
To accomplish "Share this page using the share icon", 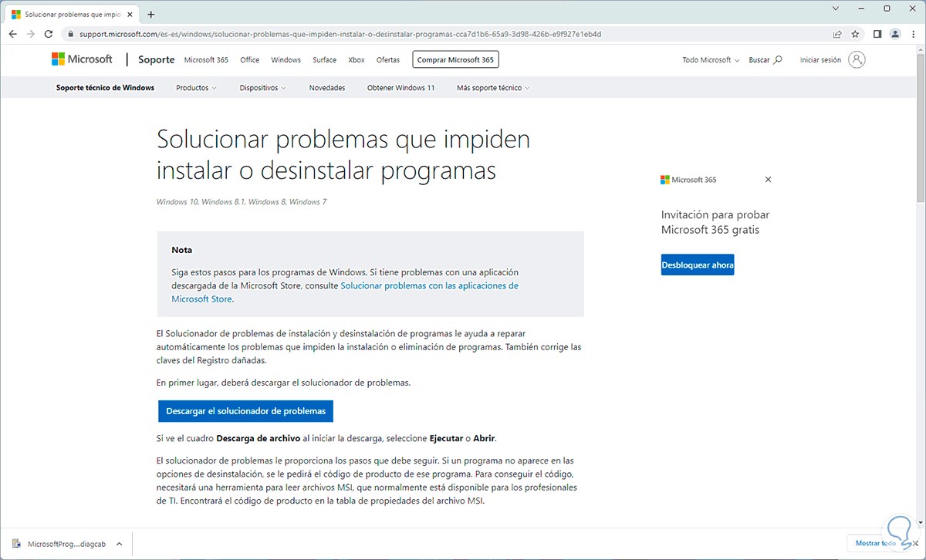I will 837,34.
